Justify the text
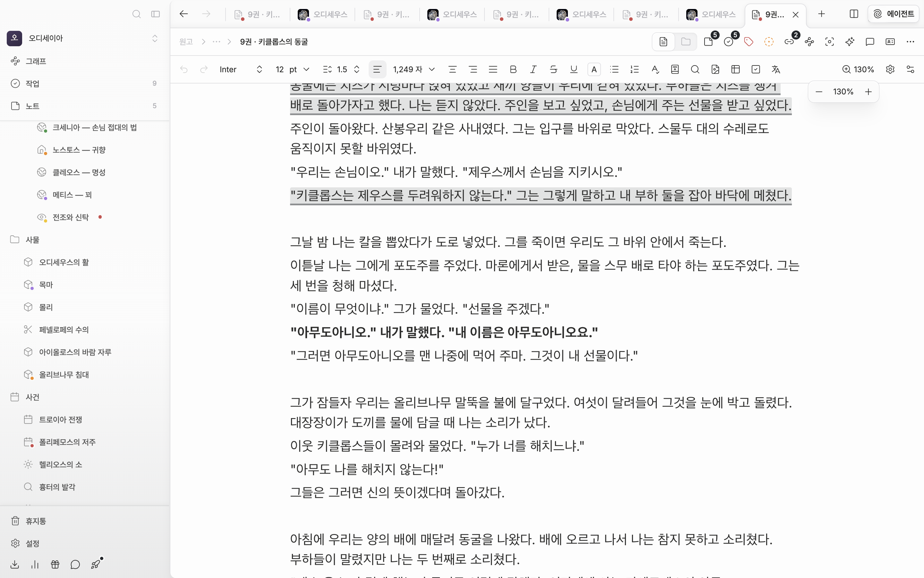The width and height of the screenshot is (924, 578). tap(493, 69)
